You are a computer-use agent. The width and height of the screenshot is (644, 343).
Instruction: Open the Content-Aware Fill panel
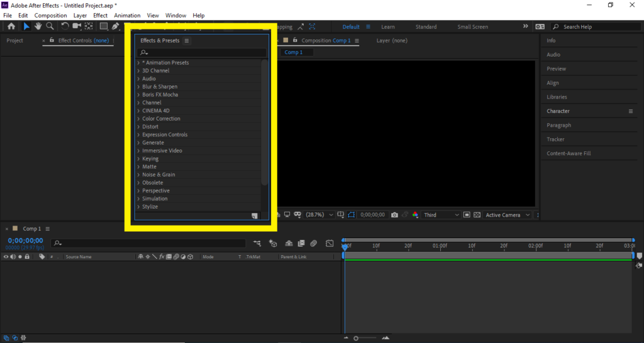(569, 153)
